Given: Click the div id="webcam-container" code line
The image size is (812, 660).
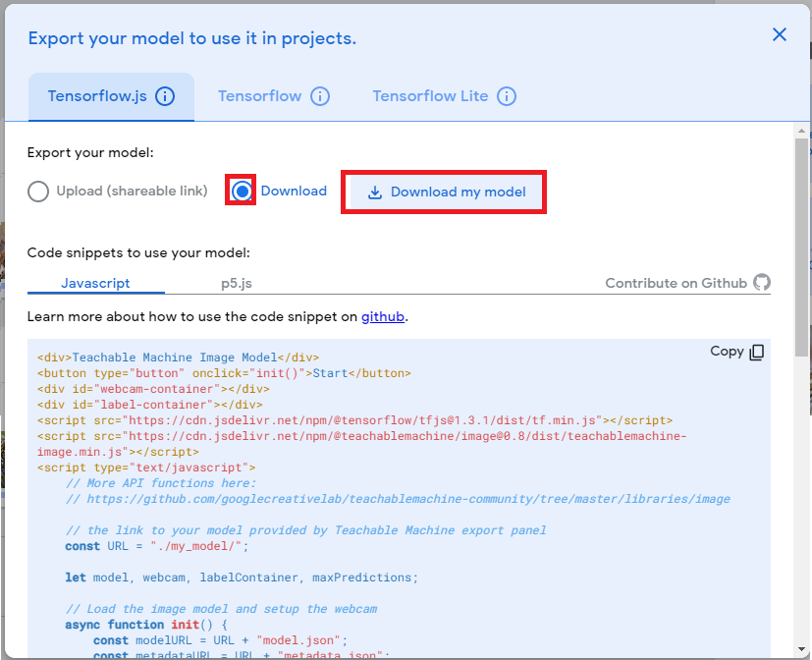Looking at the screenshot, I should tap(153, 389).
